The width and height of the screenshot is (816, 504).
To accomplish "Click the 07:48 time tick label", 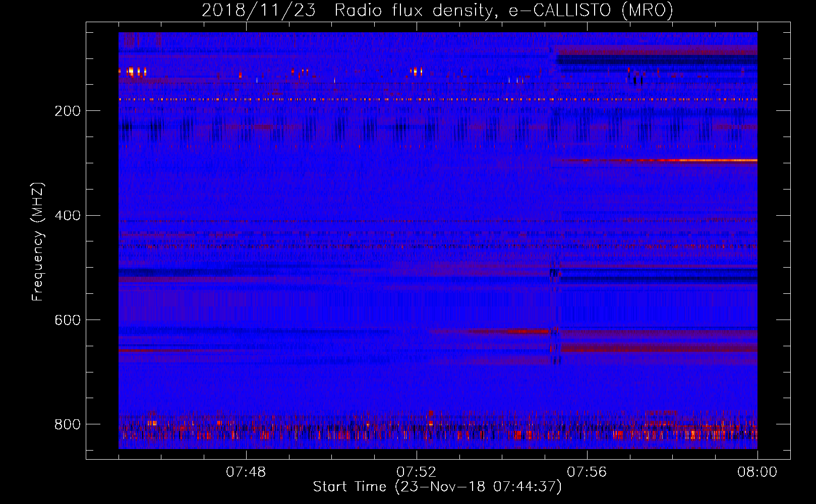I will (x=246, y=472).
